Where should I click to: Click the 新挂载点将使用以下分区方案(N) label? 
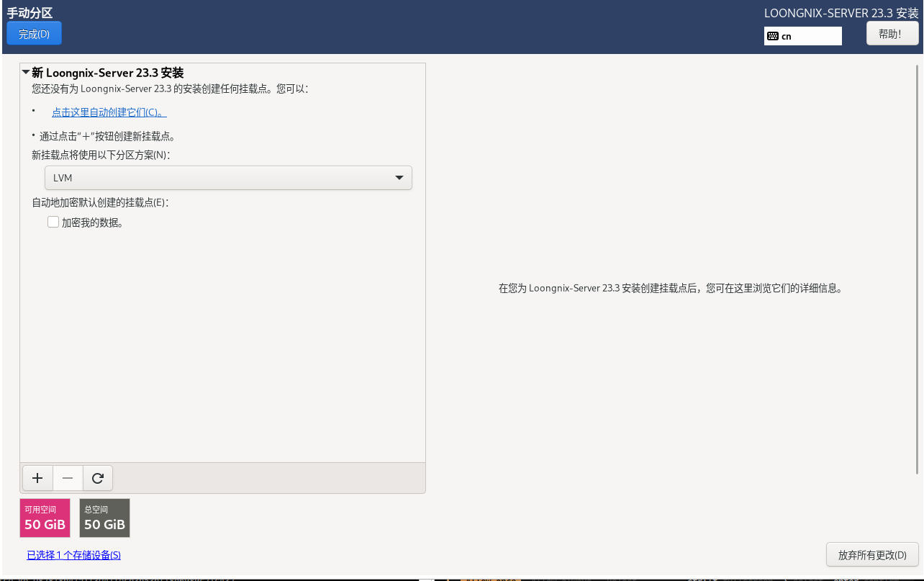[101, 155]
